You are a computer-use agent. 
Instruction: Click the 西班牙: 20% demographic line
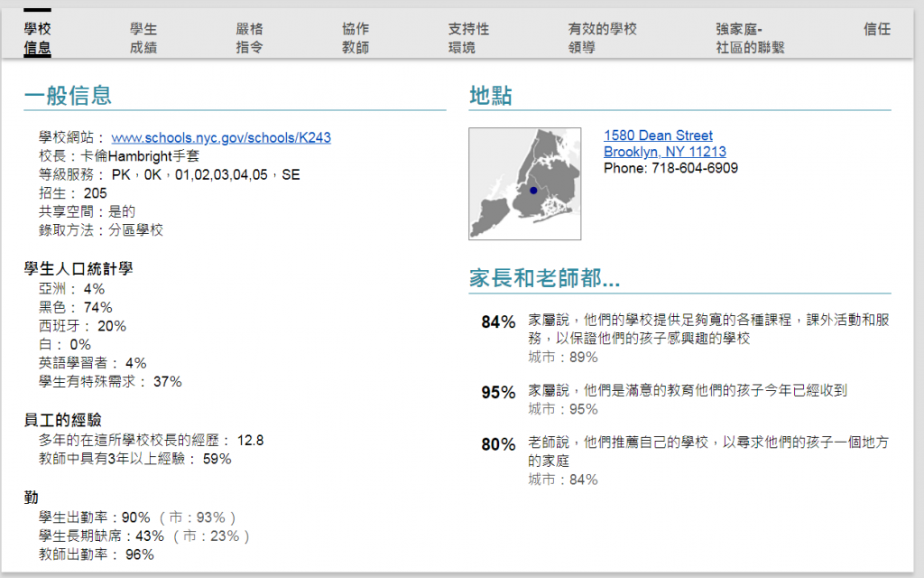82,326
